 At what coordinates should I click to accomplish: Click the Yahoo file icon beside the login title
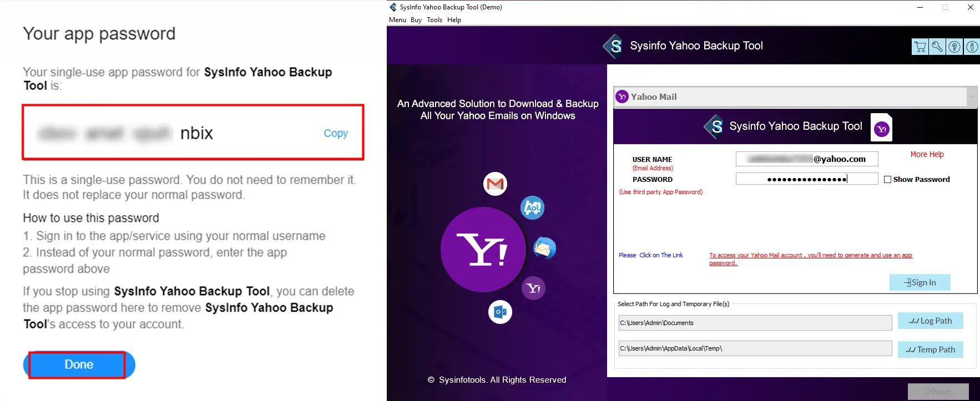[881, 128]
